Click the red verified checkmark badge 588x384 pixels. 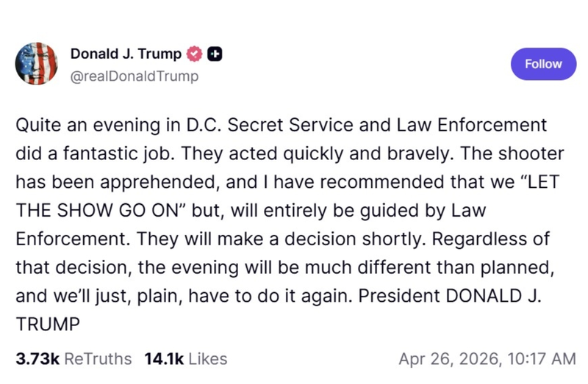click(195, 54)
